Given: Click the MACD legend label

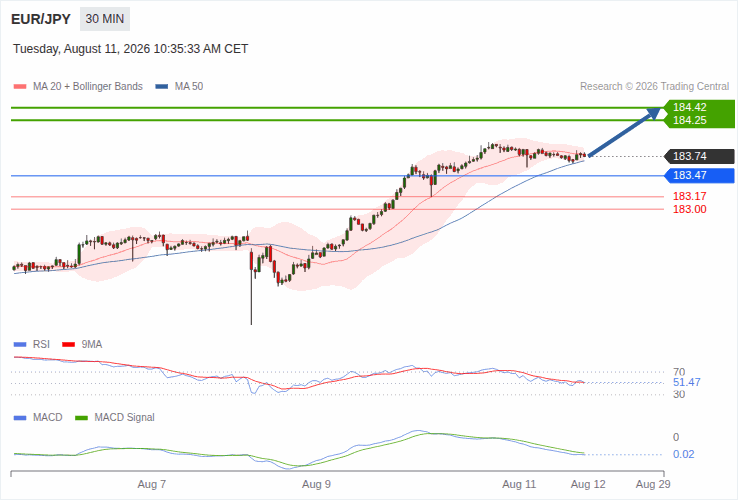Looking at the screenshot, I should coord(48,418).
